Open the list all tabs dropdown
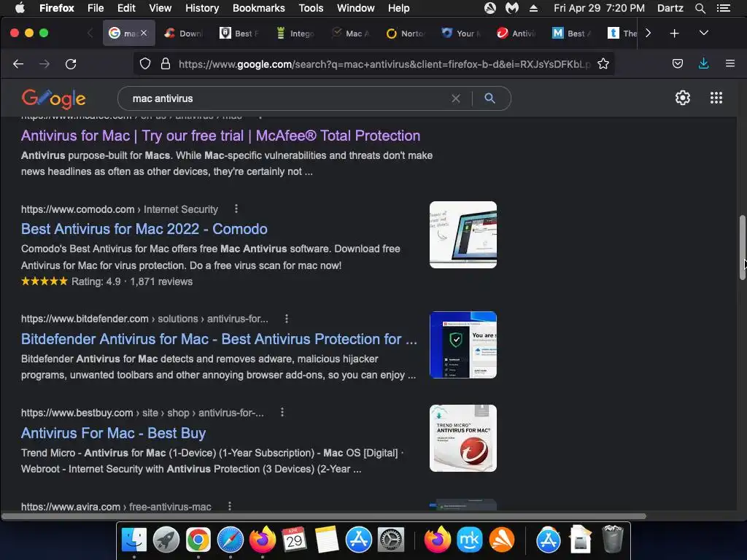The image size is (747, 560). click(x=704, y=33)
